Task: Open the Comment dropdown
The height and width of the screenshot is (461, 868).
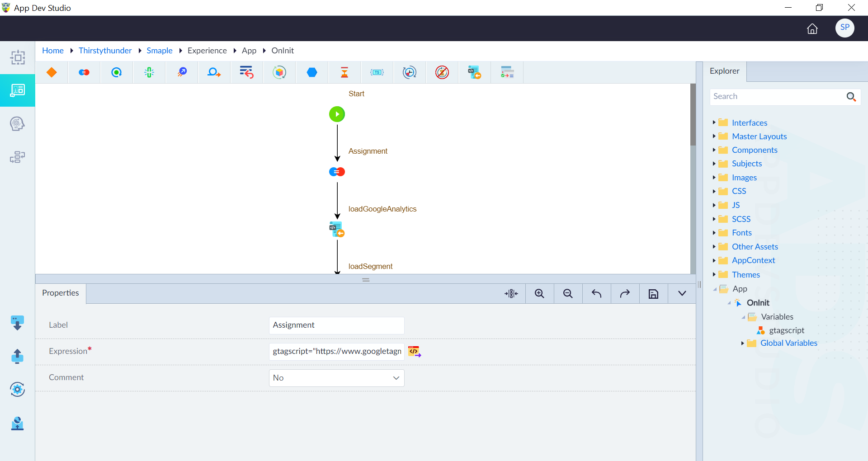Action: [336, 378]
